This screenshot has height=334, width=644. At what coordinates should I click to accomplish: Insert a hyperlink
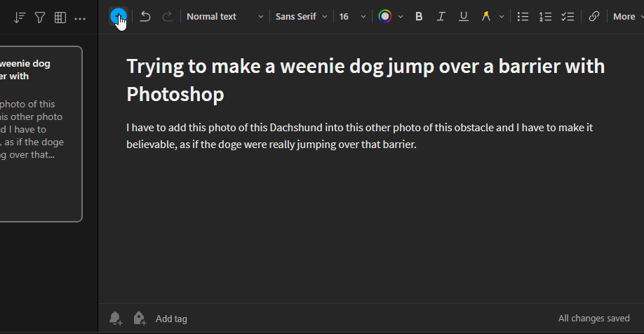[x=594, y=16]
